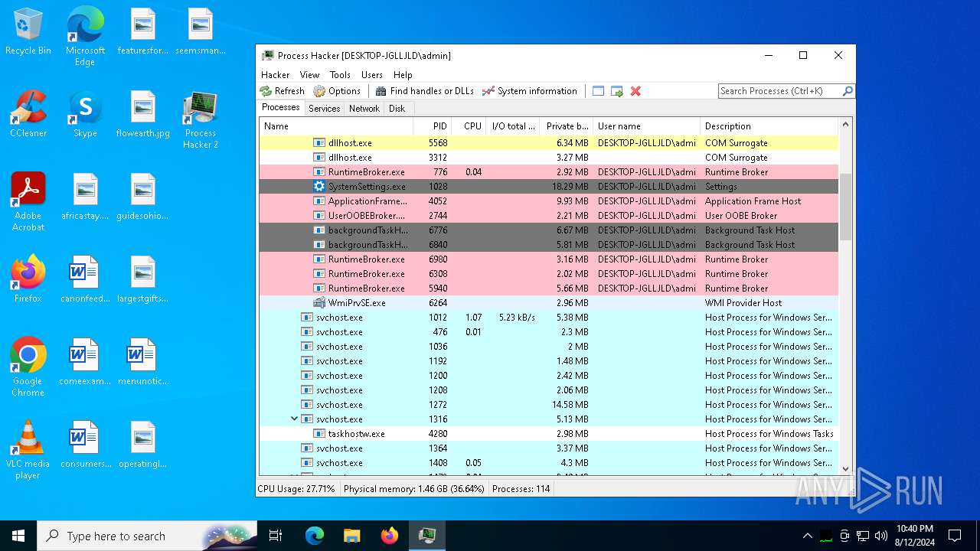Select WmiPrvSE.exe process icon
The image size is (980, 551).
(319, 303)
